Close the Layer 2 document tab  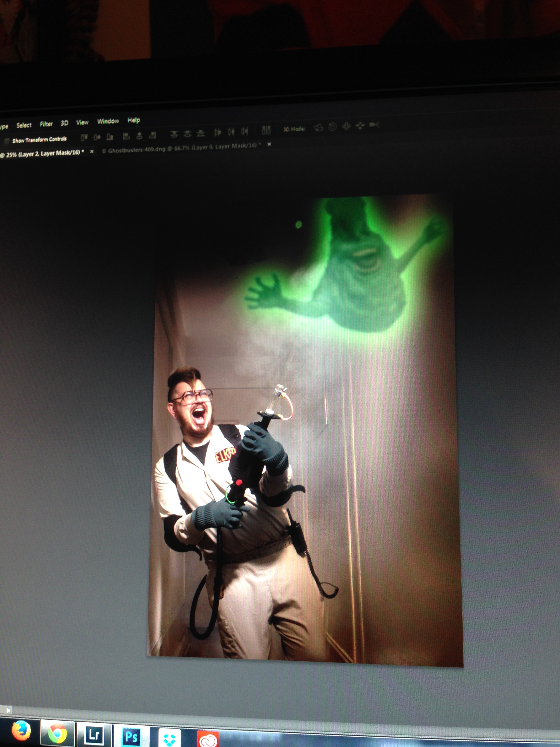coord(92,152)
